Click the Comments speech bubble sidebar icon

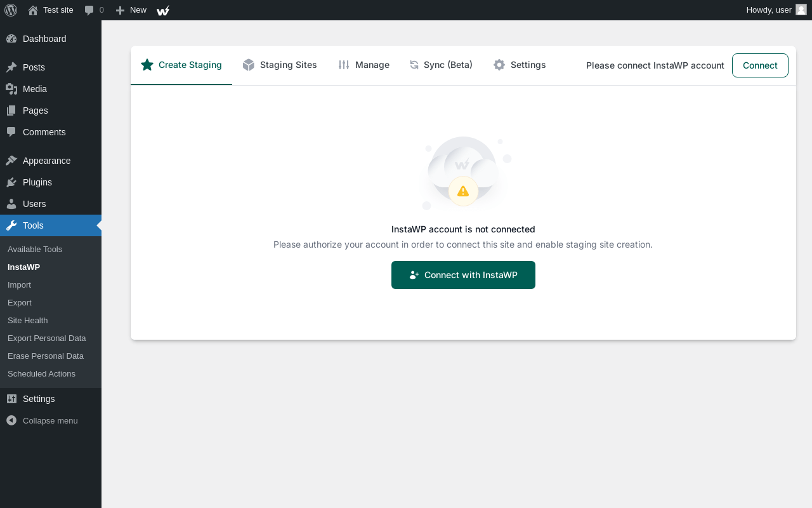click(11, 132)
